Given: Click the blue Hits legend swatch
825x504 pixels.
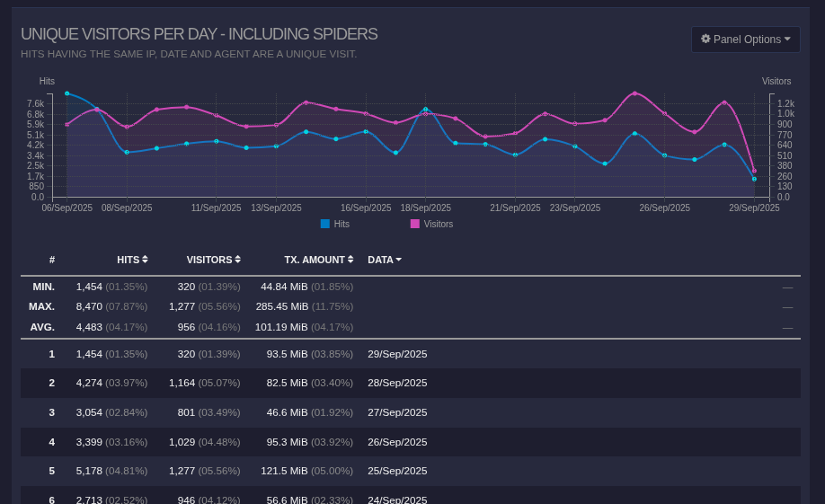Looking at the screenshot, I should (x=324, y=224).
